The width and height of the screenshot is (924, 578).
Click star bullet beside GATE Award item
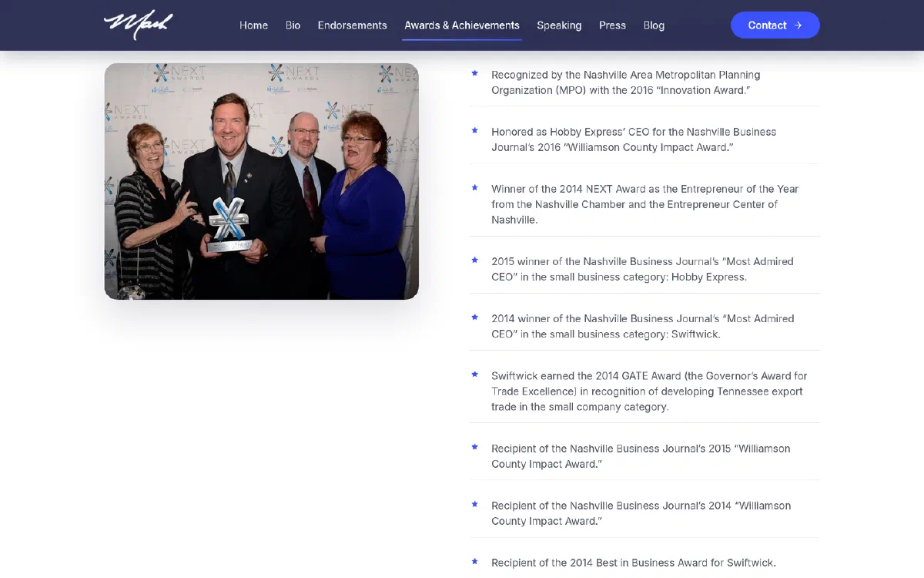pyautogui.click(x=474, y=375)
